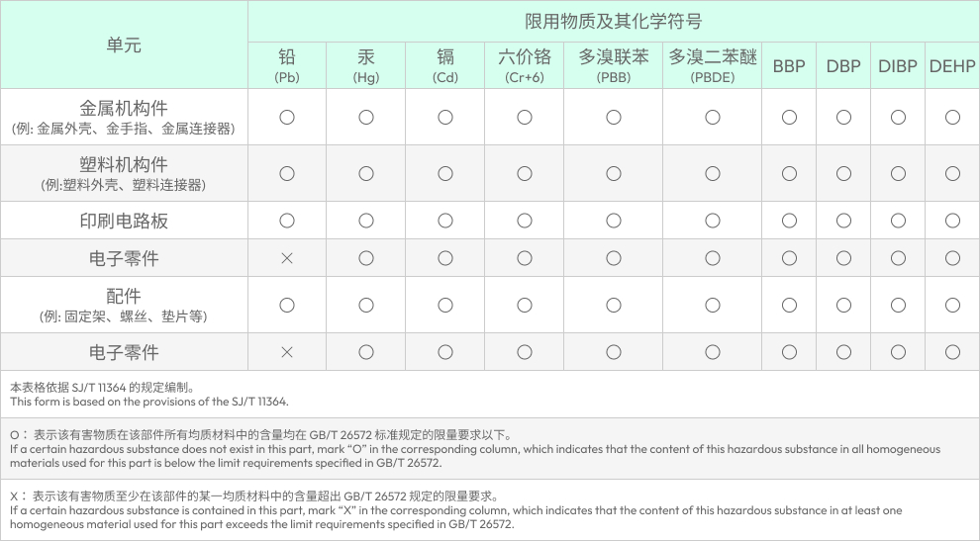Click the BBP circle in 配件 row

coord(789,305)
